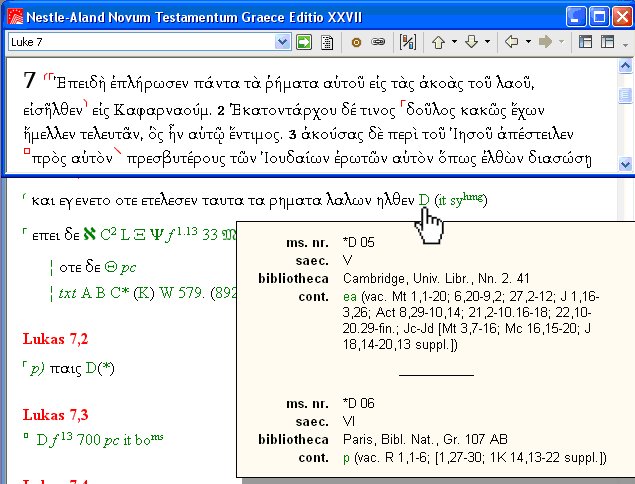The image size is (635, 484).
Task: Click text pane scrollbar down arrow
Action: [625, 164]
